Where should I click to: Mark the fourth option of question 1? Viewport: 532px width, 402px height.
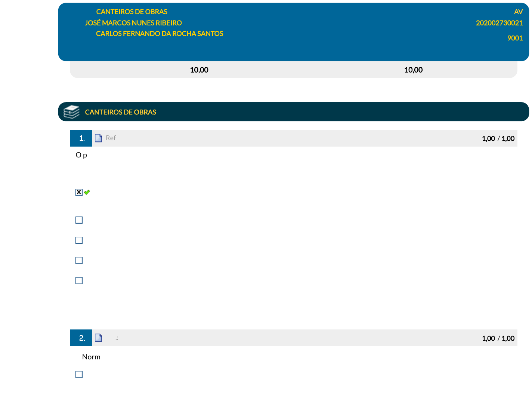click(79, 260)
